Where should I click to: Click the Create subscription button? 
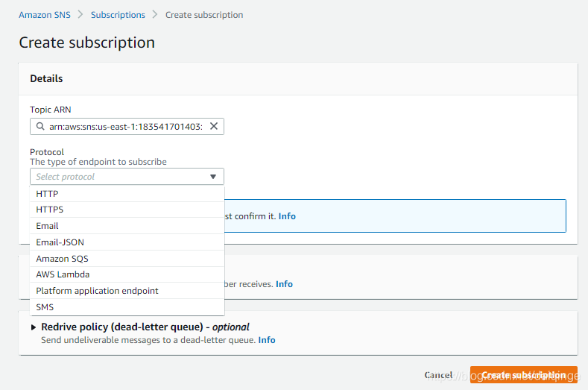pyautogui.click(x=524, y=374)
